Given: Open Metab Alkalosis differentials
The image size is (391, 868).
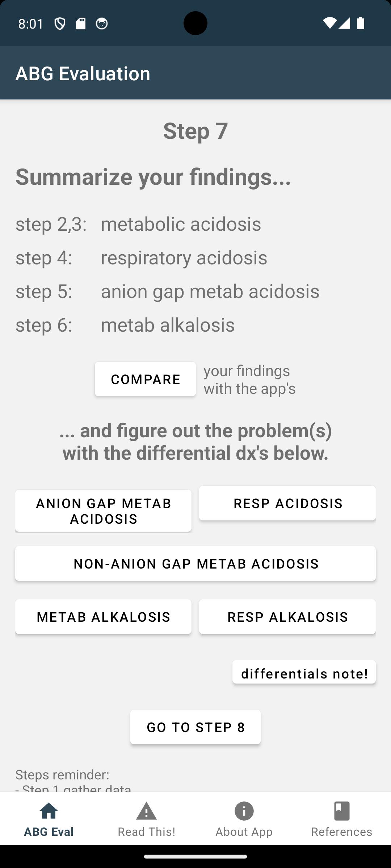Looking at the screenshot, I should coord(103,617).
